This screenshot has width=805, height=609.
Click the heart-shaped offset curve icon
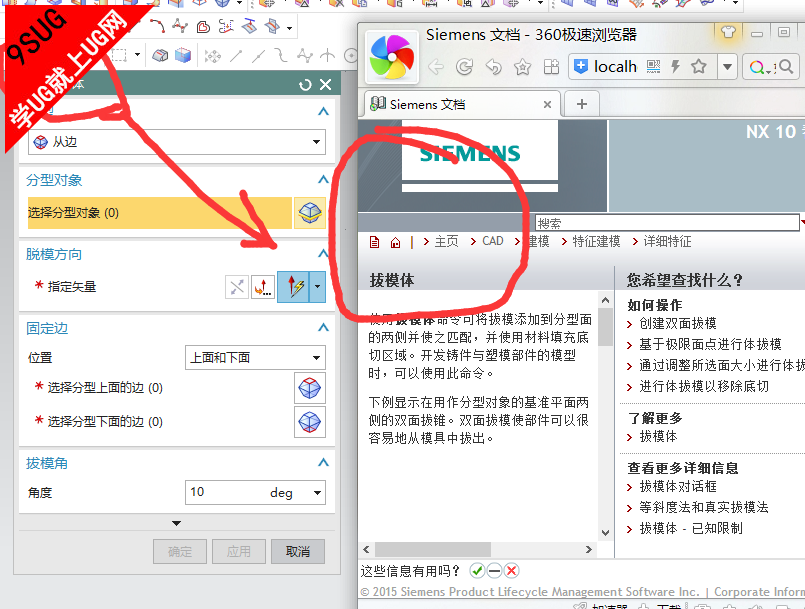203,27
